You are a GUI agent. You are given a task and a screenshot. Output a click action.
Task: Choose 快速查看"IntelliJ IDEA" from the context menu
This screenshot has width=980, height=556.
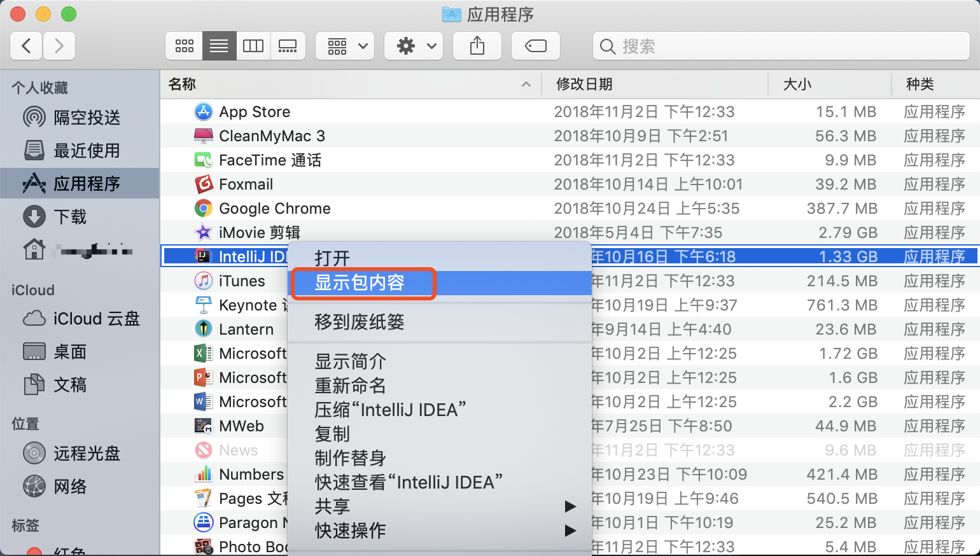click(x=440, y=482)
